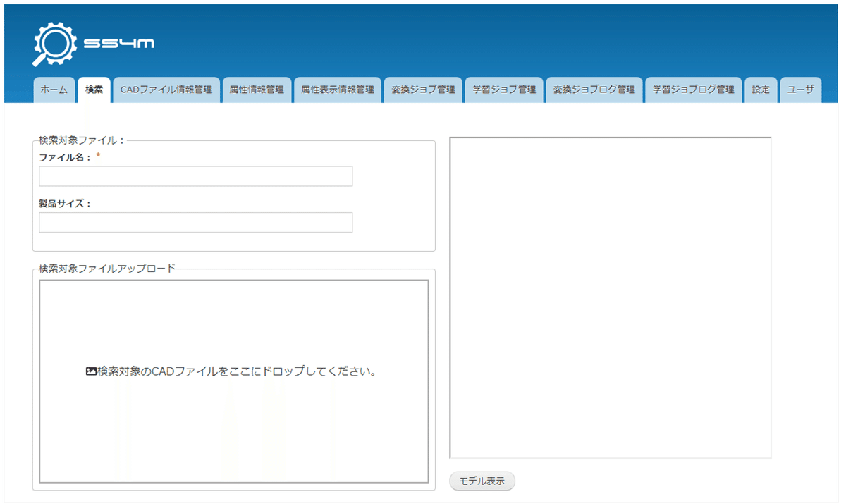Click the CAD file drop zone area

click(x=235, y=381)
